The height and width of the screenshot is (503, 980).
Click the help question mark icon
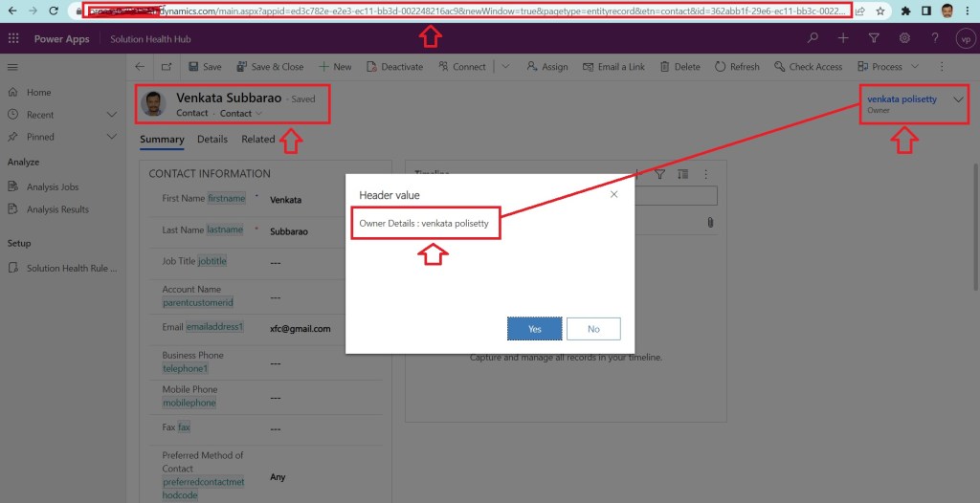click(934, 38)
